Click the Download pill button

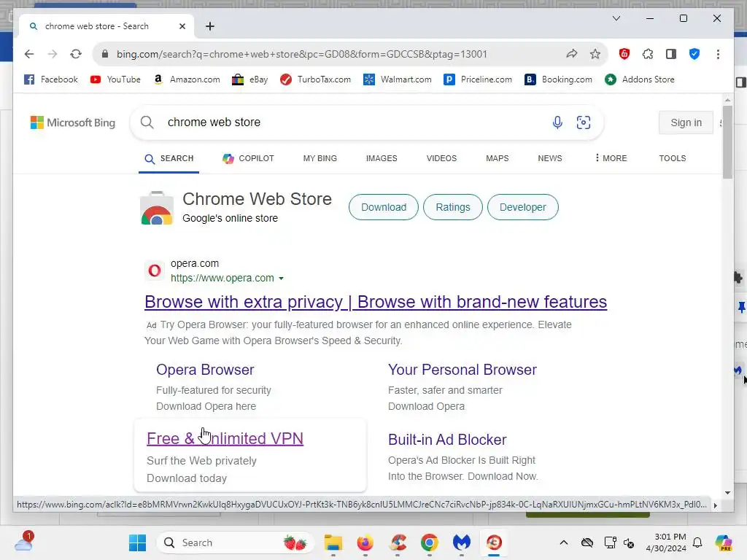(384, 207)
